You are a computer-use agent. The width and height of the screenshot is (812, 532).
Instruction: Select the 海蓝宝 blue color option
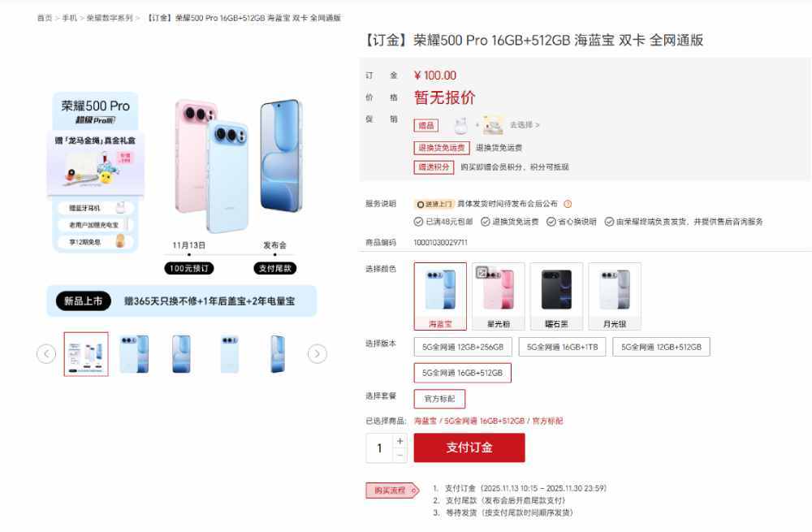pyautogui.click(x=440, y=296)
